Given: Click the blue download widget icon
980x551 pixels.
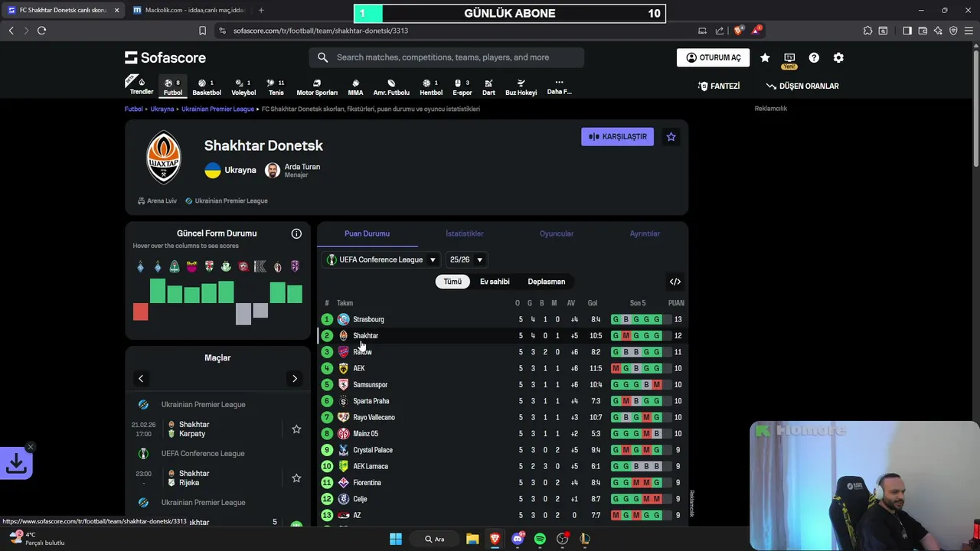Looking at the screenshot, I should coord(16,463).
